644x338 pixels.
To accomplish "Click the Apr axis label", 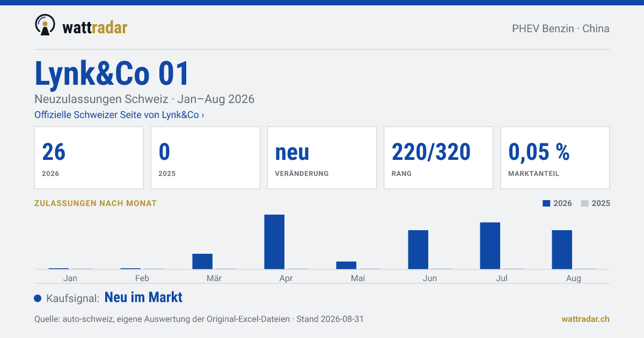I will (x=286, y=278).
